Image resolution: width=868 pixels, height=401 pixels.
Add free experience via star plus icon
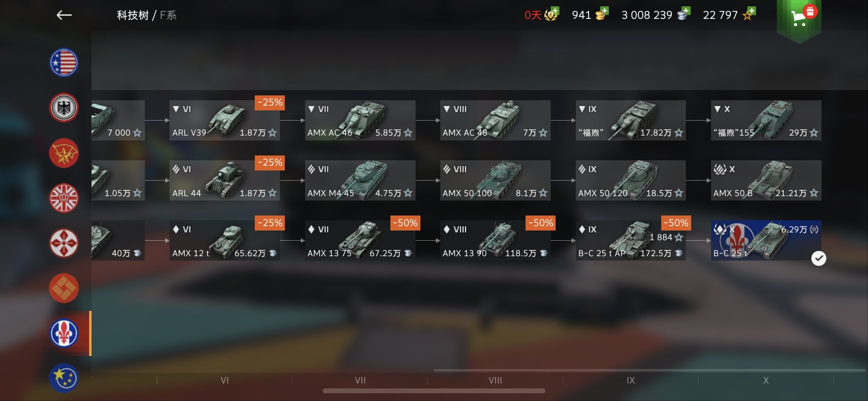(749, 14)
